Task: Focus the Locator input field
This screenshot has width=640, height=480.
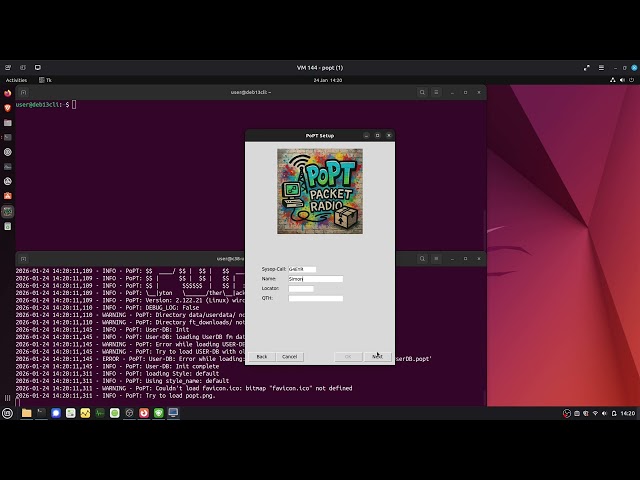Action: point(301,289)
